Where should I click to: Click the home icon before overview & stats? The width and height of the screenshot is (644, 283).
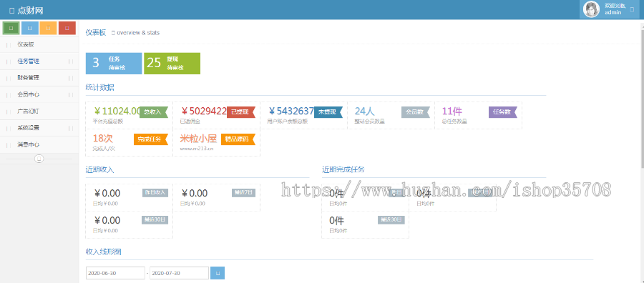(113, 33)
